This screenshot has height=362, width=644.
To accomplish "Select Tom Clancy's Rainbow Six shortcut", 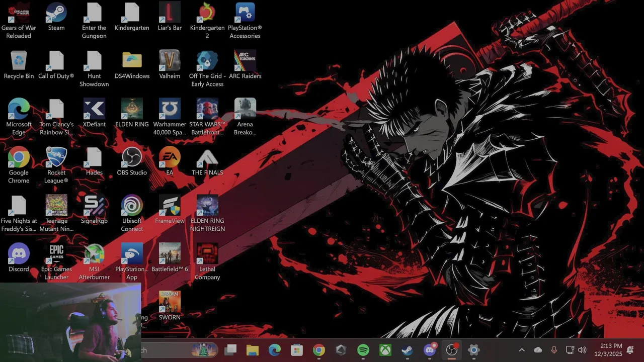I will pyautogui.click(x=56, y=118).
